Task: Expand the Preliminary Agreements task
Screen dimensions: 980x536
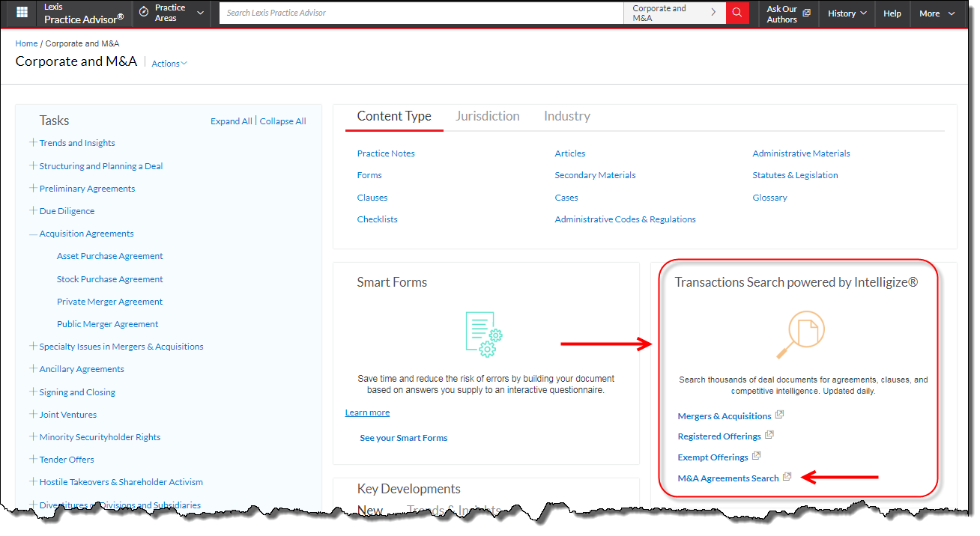Action: [33, 188]
